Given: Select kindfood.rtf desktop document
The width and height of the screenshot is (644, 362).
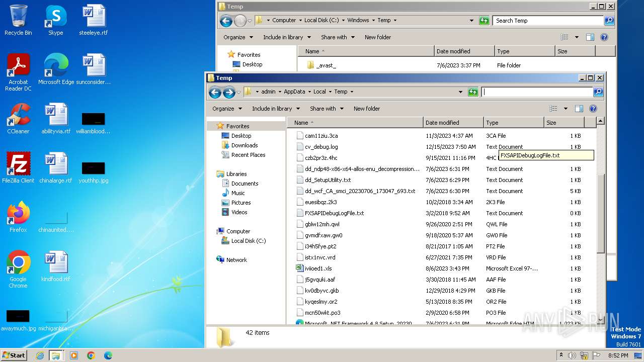Looking at the screenshot, I should coord(56,266).
